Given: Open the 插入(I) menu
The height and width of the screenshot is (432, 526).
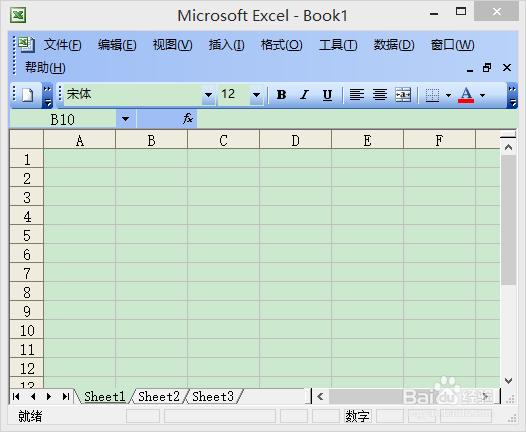Looking at the screenshot, I should coord(226,45).
